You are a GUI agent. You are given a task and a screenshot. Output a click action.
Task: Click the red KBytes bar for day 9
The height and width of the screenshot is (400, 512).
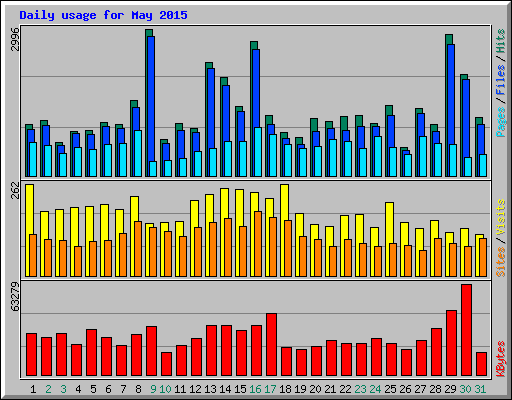coord(151,351)
